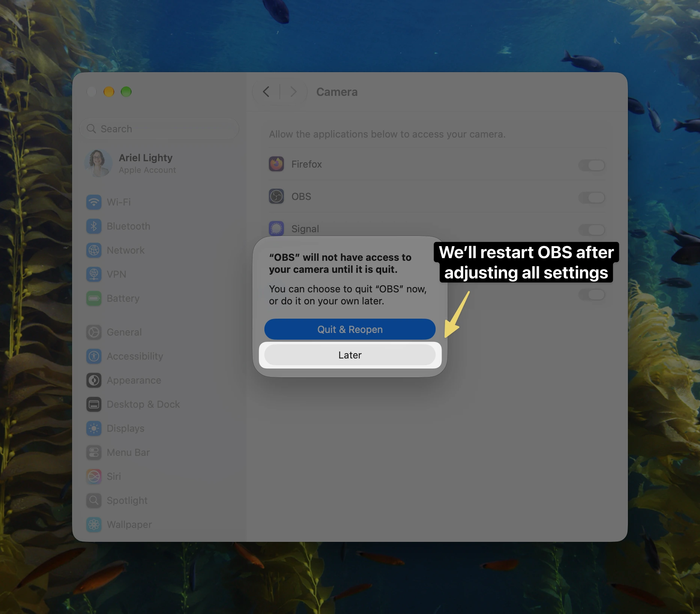This screenshot has height=614, width=700.
Task: Go back with the left chevron
Action: 266,92
